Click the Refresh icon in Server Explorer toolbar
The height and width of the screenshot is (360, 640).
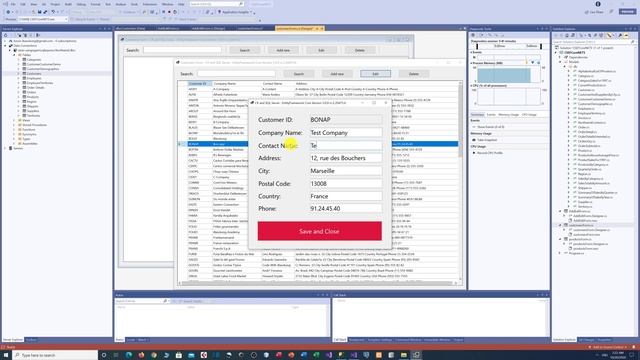click(5, 35)
